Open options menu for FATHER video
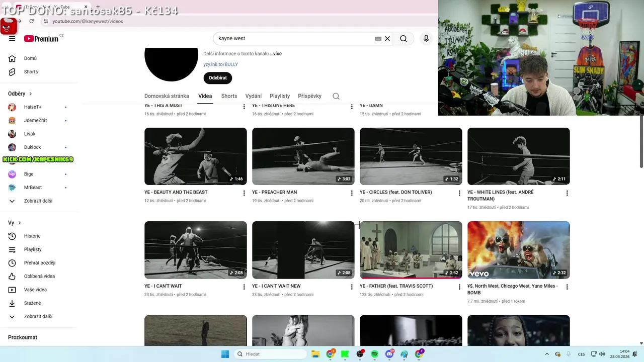 (459, 287)
